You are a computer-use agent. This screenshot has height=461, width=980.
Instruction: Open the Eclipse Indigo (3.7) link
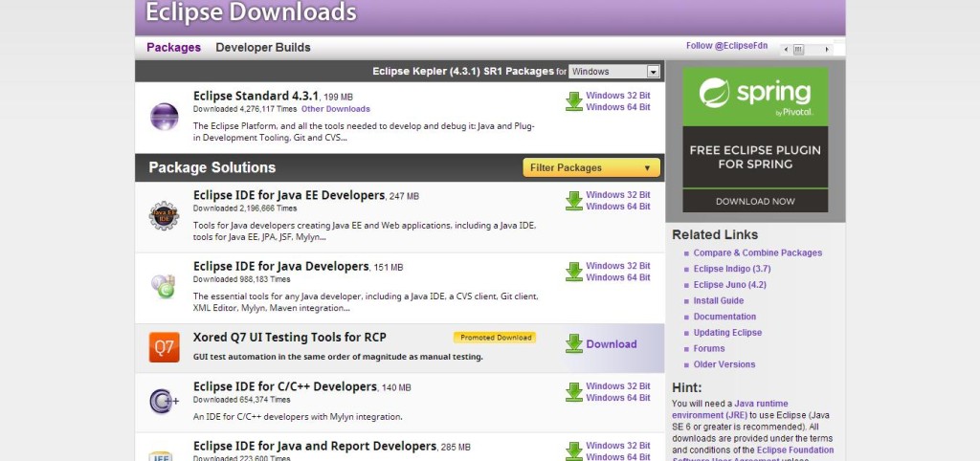tap(732, 269)
